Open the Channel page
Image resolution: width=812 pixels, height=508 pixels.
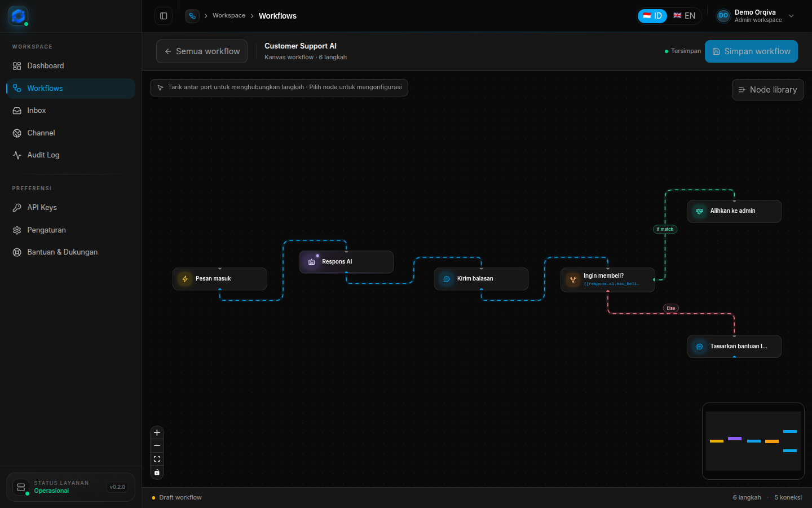click(x=70, y=133)
